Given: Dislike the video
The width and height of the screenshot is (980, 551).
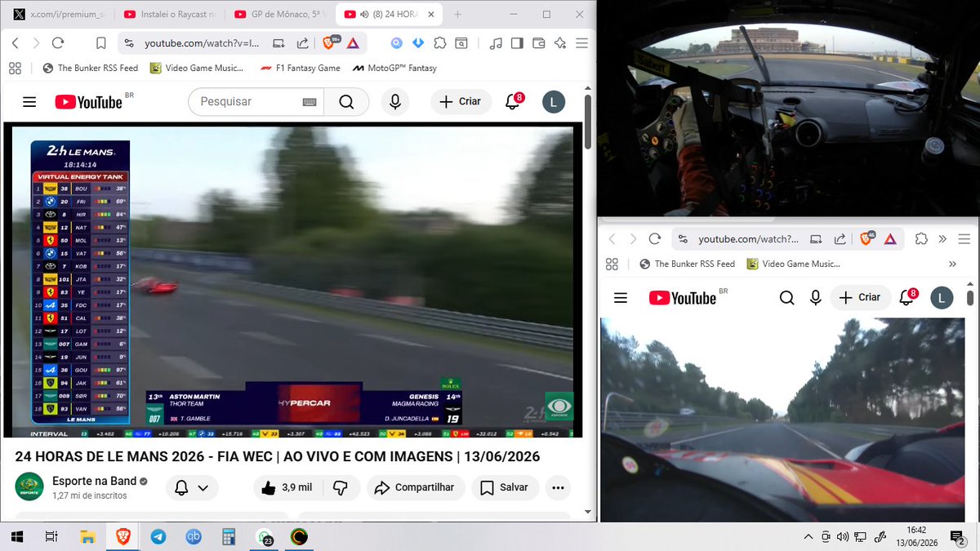Looking at the screenshot, I should pyautogui.click(x=341, y=488).
